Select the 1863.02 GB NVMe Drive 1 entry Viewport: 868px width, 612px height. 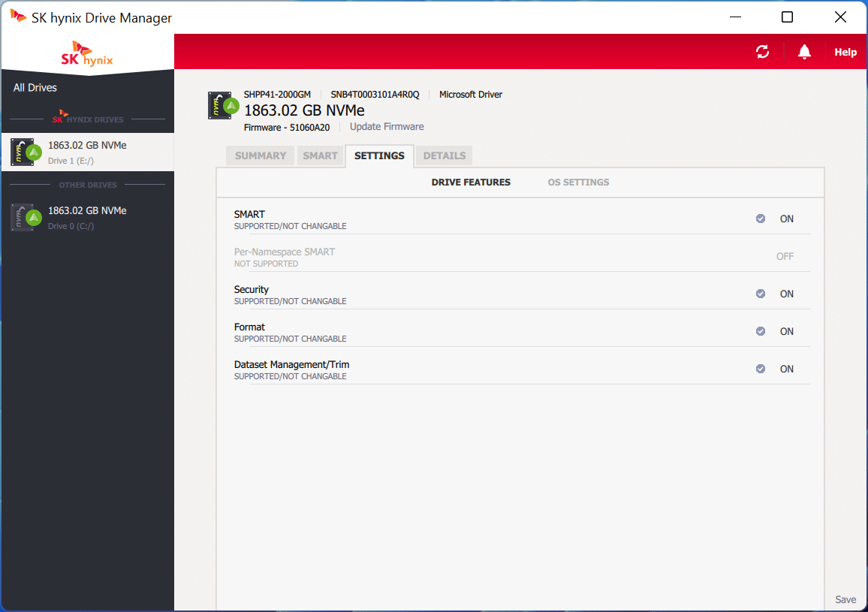tap(87, 152)
